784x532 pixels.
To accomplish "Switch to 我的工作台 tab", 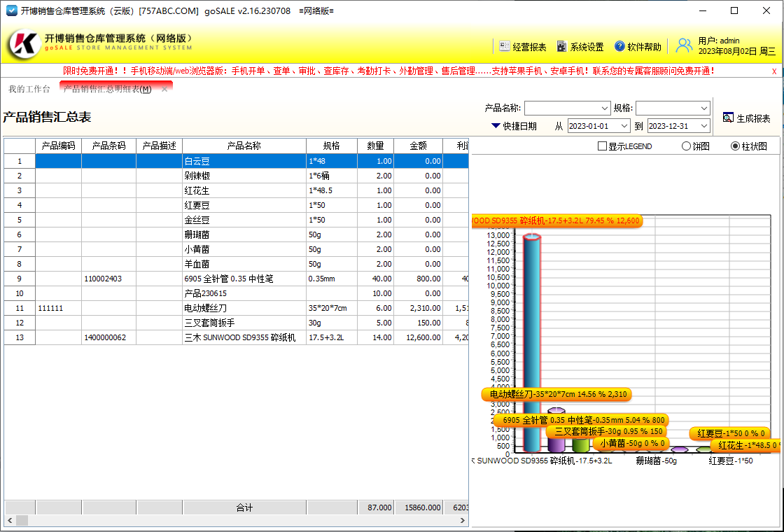I will (x=29, y=90).
